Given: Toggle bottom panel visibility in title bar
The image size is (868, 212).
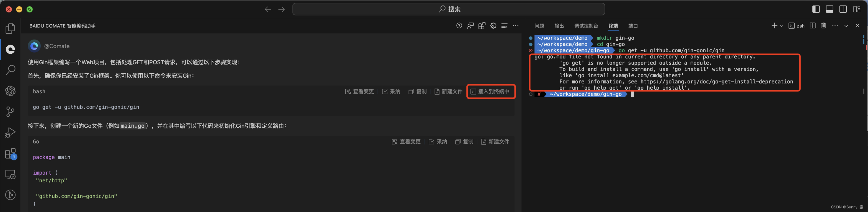Looking at the screenshot, I should point(830,9).
